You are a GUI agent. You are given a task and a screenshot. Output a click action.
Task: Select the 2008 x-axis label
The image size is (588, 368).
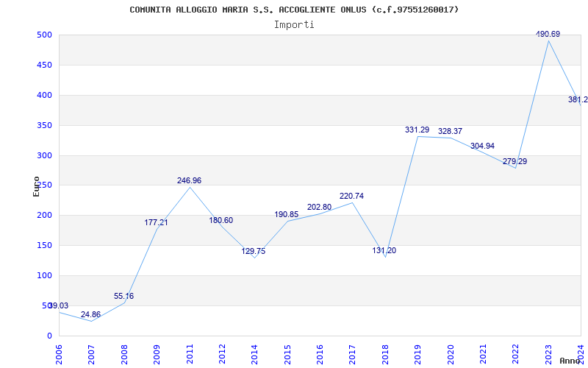click(x=124, y=354)
